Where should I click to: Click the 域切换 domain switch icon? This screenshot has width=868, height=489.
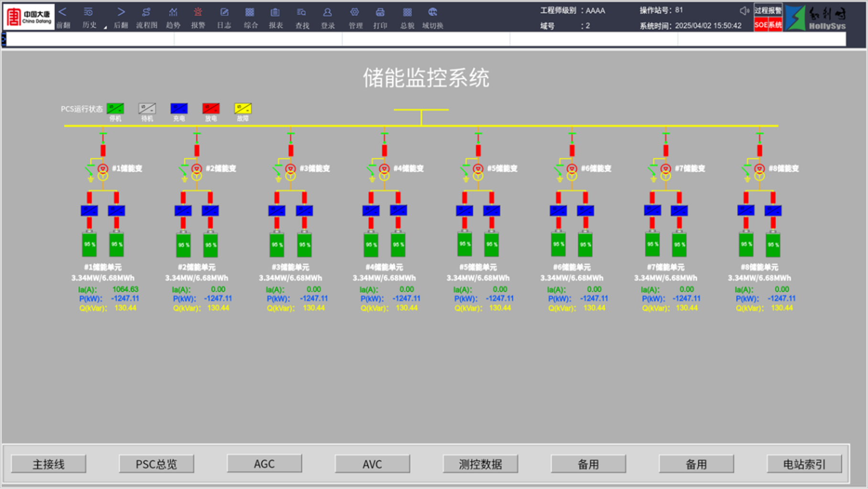[433, 13]
